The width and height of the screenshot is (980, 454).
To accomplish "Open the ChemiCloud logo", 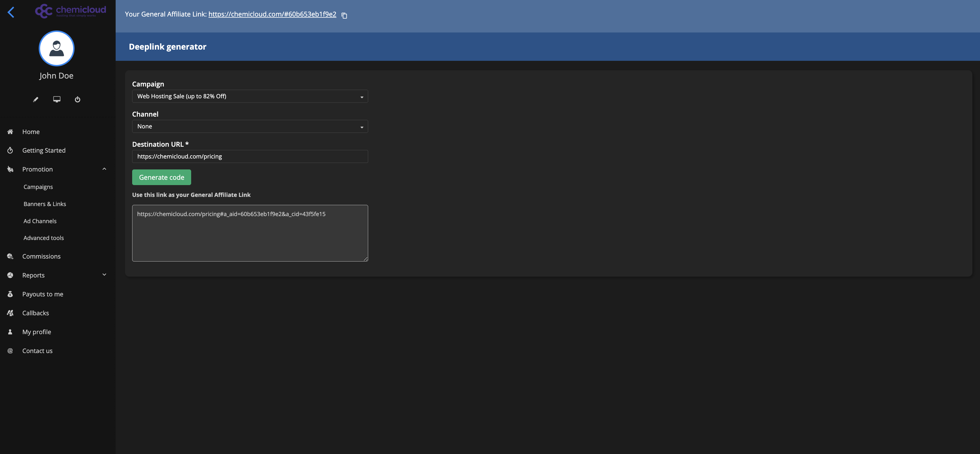I will [71, 11].
